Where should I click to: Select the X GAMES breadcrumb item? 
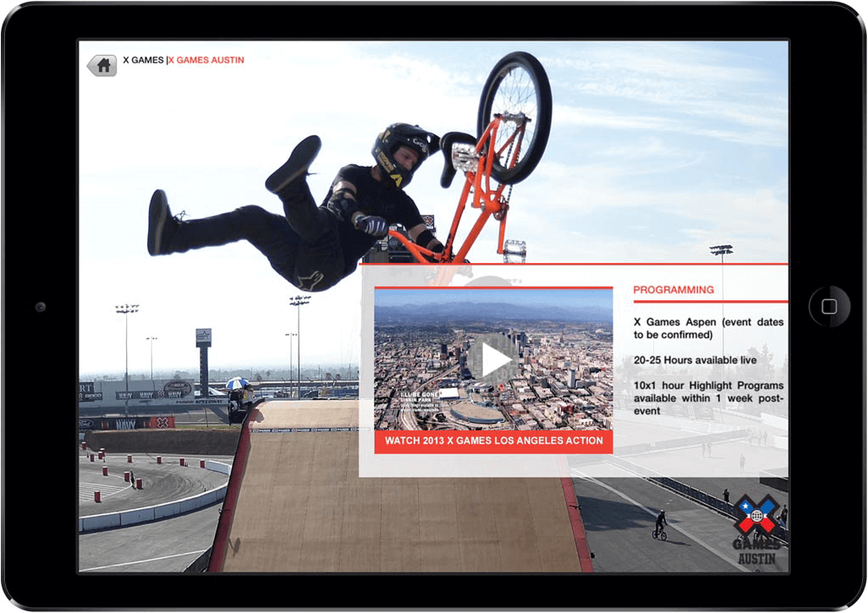point(143,61)
